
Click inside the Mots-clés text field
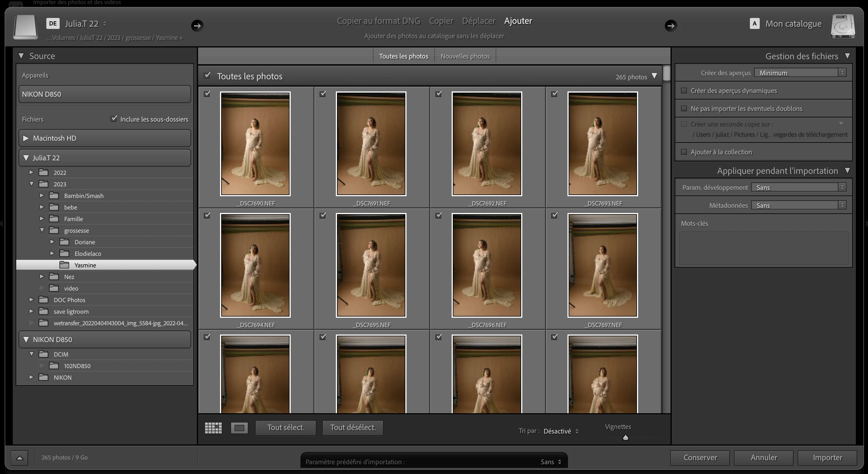tap(763, 248)
